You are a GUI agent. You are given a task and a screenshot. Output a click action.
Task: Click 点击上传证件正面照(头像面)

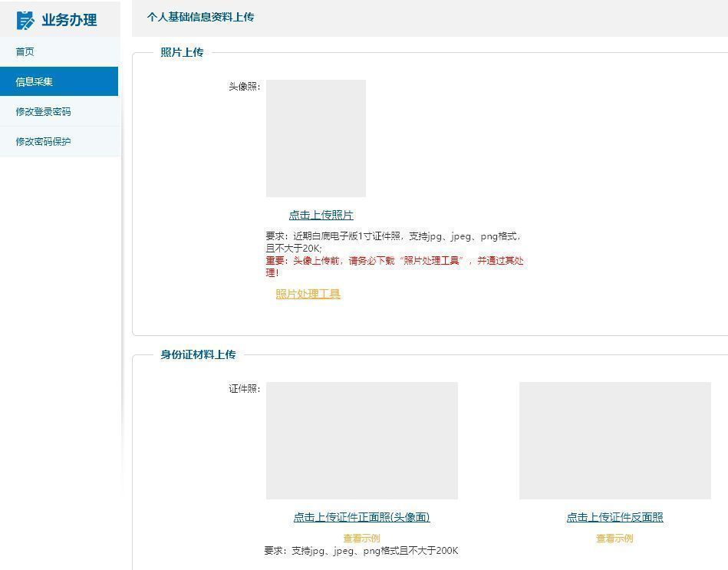coord(361,517)
